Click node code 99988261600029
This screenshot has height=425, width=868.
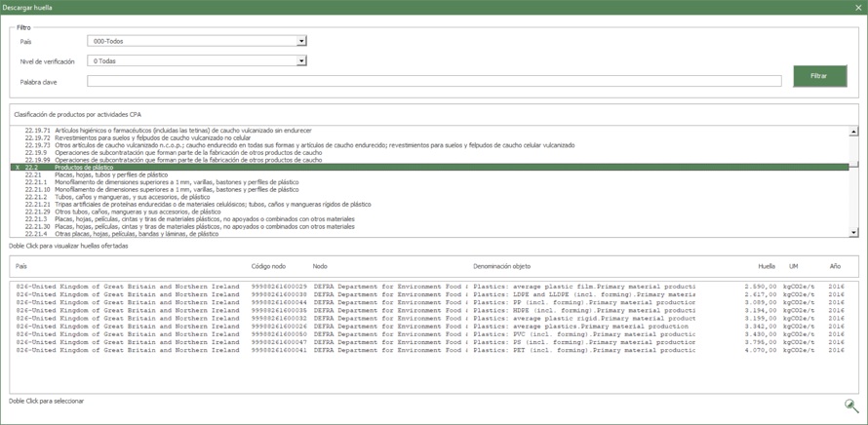[279, 287]
